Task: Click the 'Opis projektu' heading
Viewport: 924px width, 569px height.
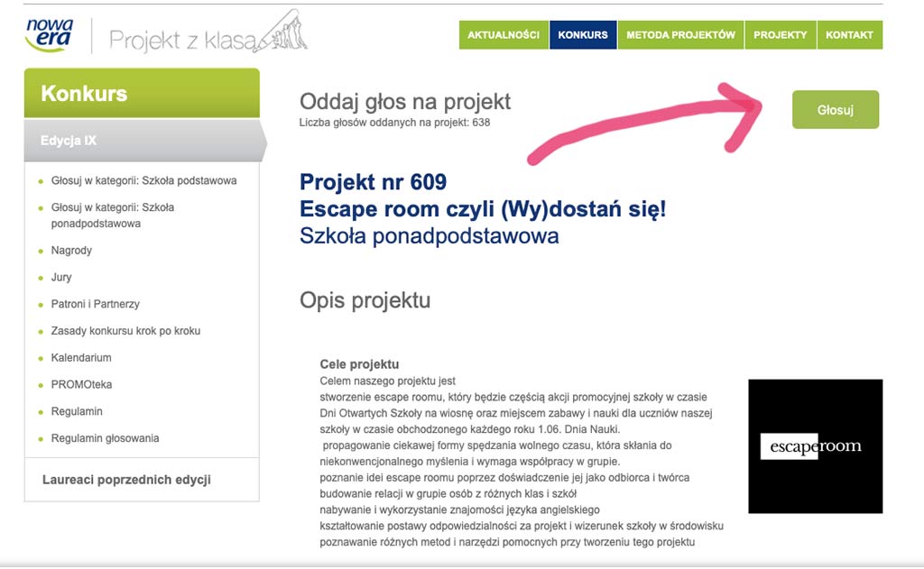Action: coord(365,301)
